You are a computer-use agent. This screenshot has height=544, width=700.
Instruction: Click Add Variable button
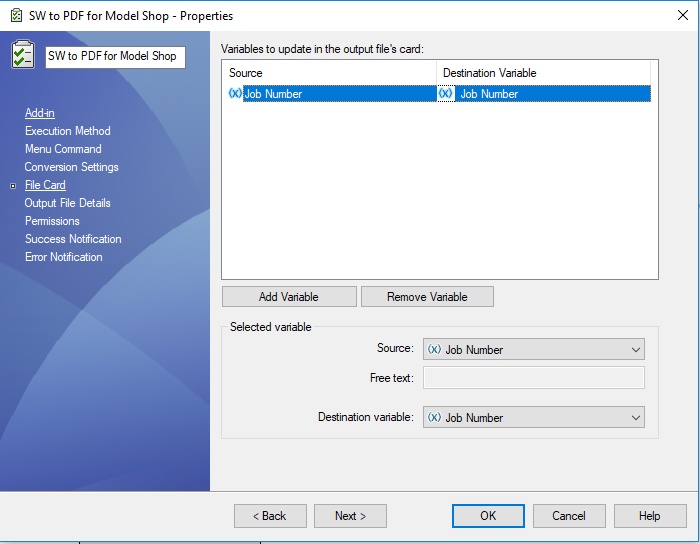click(289, 297)
